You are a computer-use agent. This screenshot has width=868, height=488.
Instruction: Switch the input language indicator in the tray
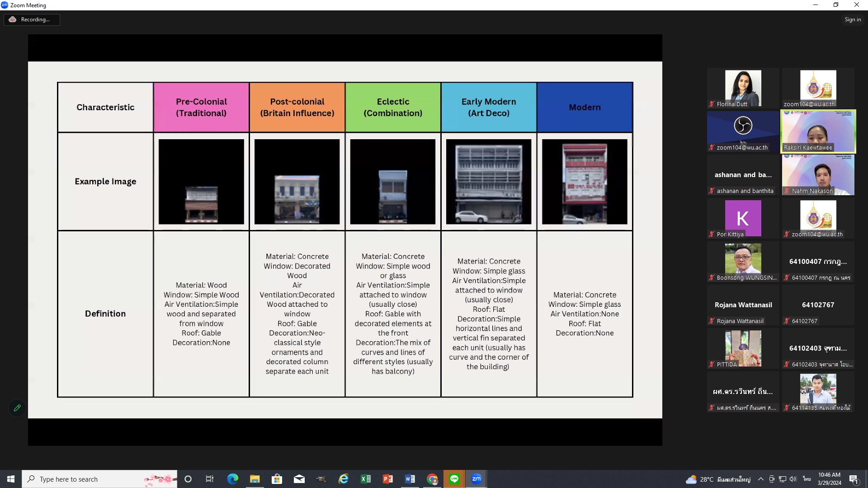[x=807, y=479]
